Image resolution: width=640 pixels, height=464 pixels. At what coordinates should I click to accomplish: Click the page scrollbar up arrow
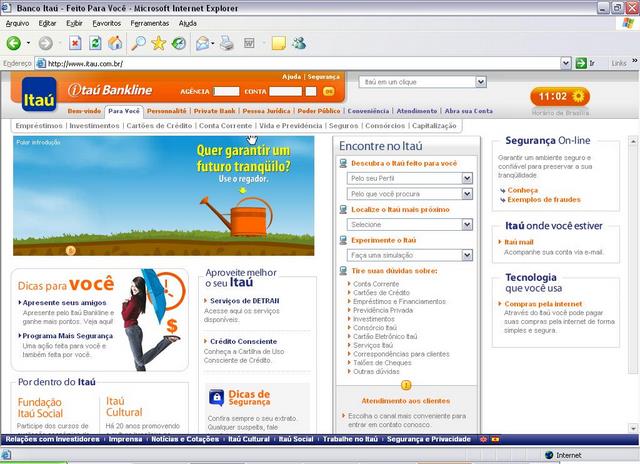633,141
